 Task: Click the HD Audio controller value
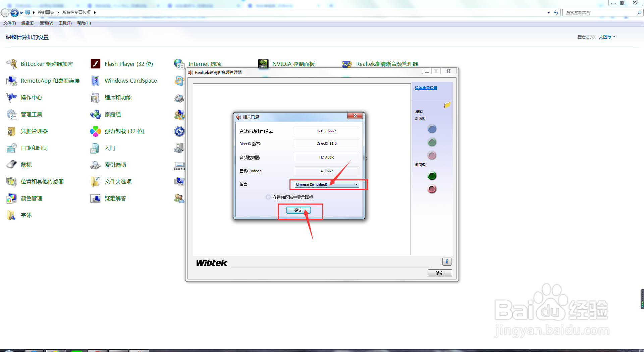point(327,157)
